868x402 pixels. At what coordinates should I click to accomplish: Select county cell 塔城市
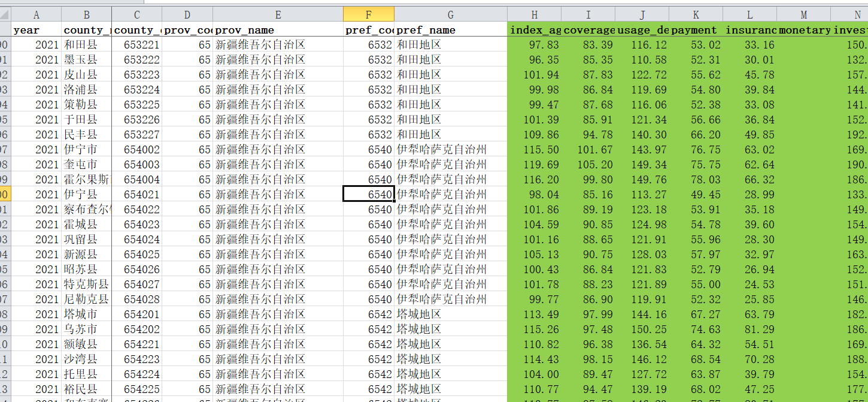pyautogui.click(x=87, y=314)
